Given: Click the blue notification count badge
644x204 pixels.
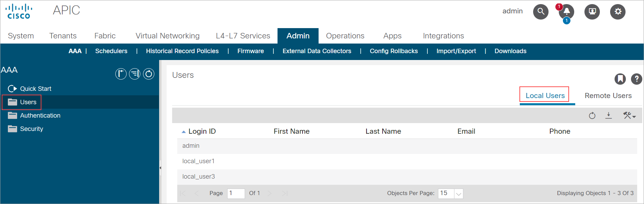Looking at the screenshot, I should [x=567, y=21].
